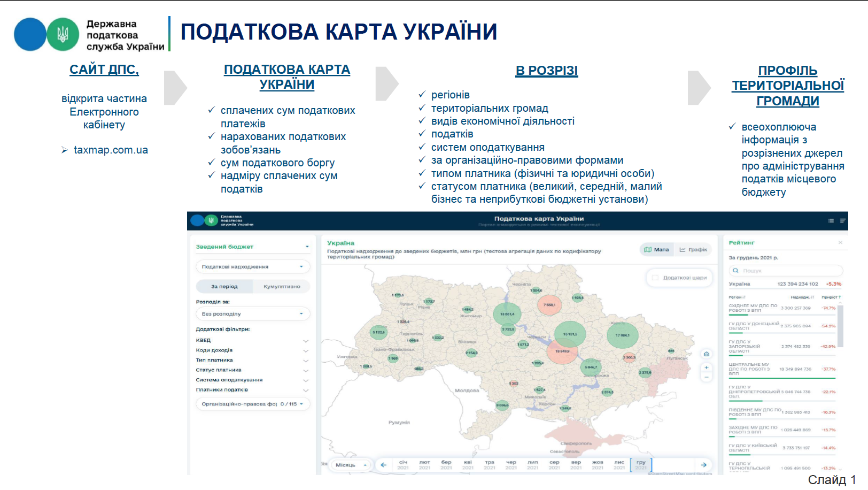This screenshot has height=490, width=868.
Task: Select бер 2021 on the timeline
Action: [x=446, y=465]
